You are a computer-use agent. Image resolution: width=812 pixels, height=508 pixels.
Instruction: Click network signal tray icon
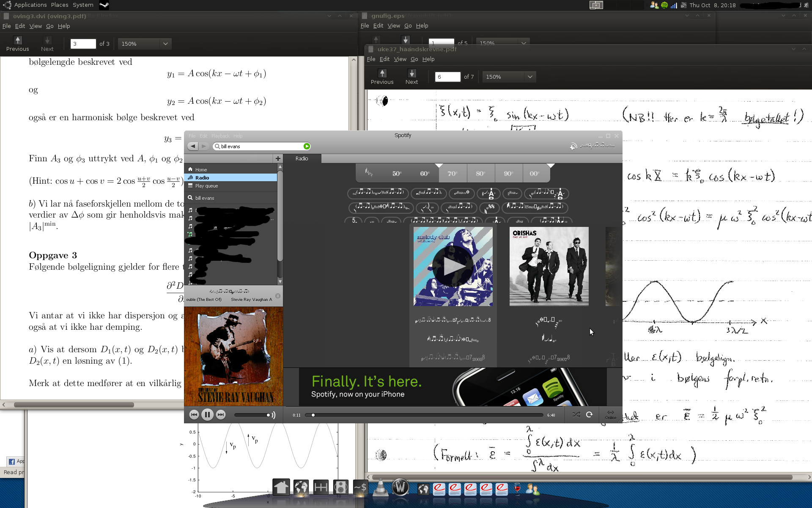tap(674, 5)
